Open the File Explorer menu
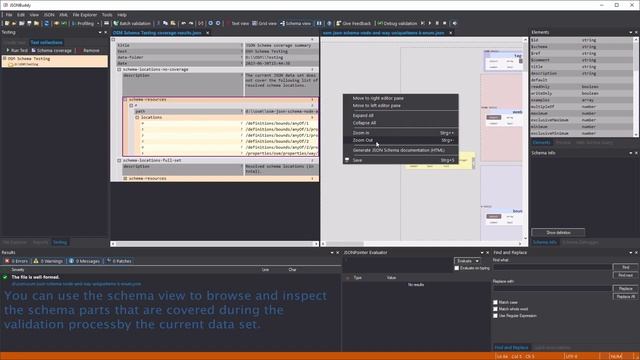 (x=85, y=15)
